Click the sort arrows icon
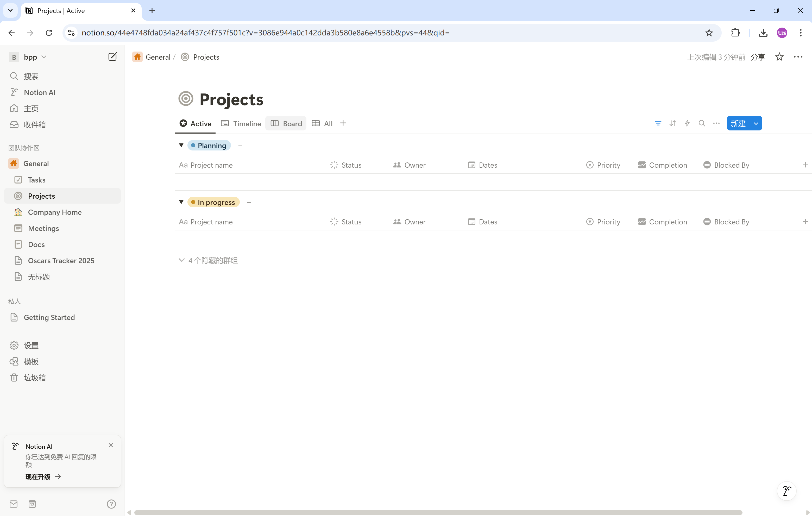Screen dimensions: 812x516 point(672,123)
